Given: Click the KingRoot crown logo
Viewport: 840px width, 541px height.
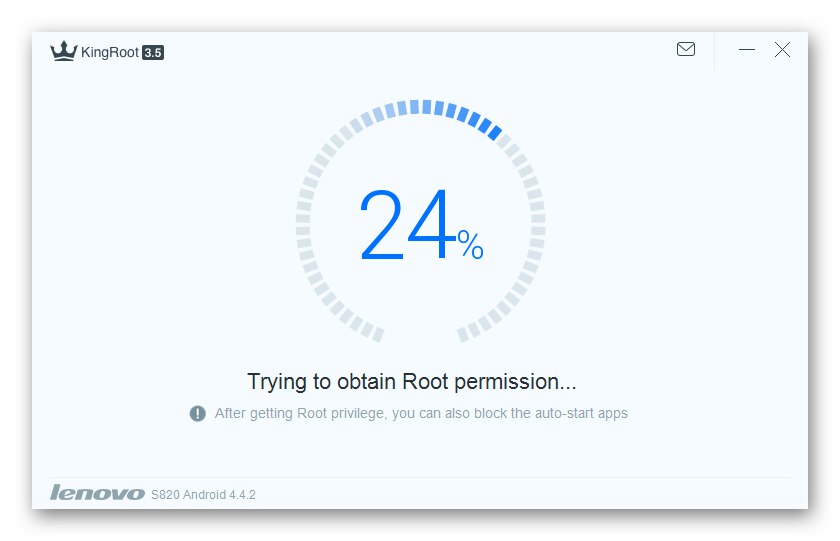Looking at the screenshot, I should coord(64,51).
